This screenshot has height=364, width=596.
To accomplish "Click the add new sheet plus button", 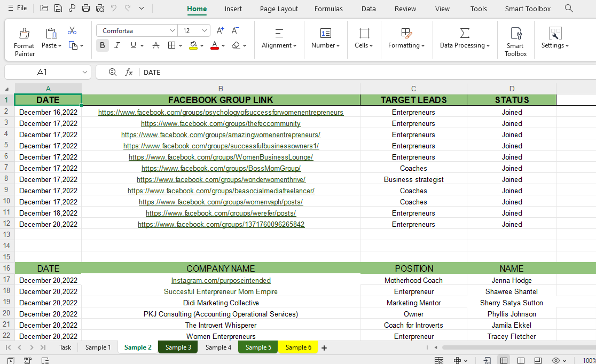I will coord(324,347).
